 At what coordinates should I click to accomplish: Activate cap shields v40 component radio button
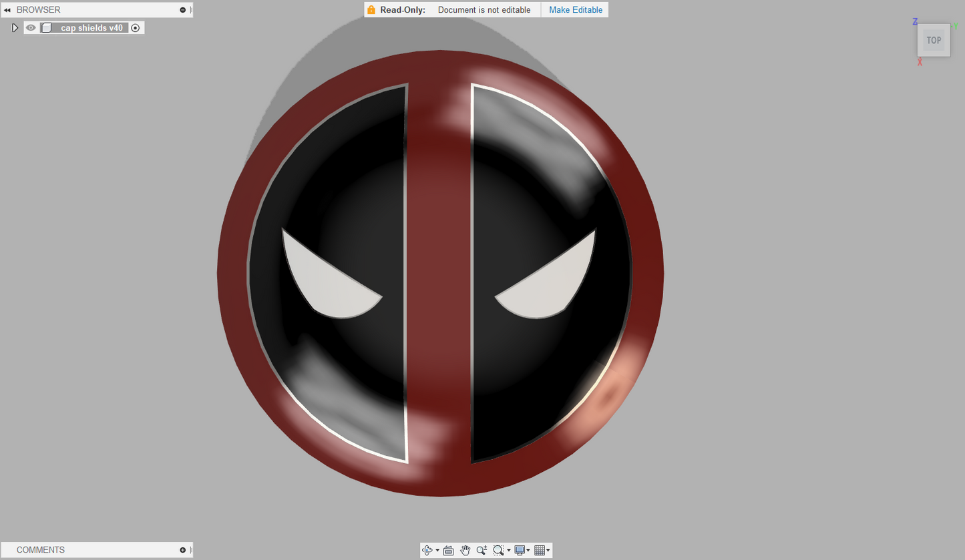click(x=136, y=28)
